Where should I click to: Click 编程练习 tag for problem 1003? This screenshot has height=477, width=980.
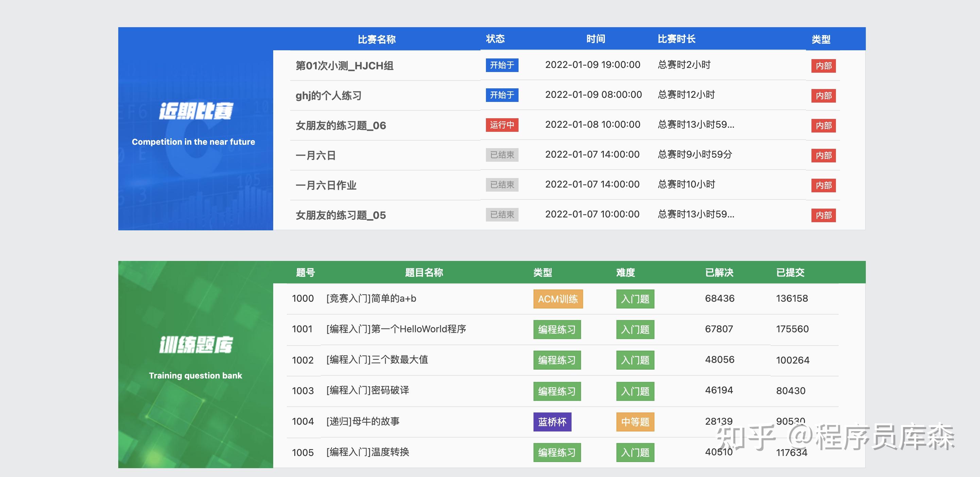(x=557, y=391)
